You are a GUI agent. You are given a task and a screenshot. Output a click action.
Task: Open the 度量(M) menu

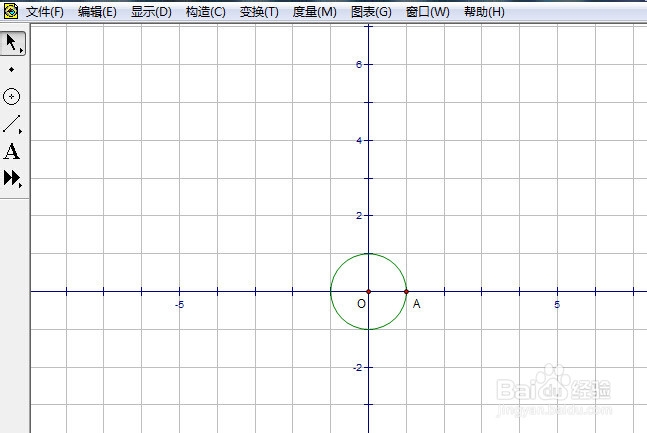(314, 12)
